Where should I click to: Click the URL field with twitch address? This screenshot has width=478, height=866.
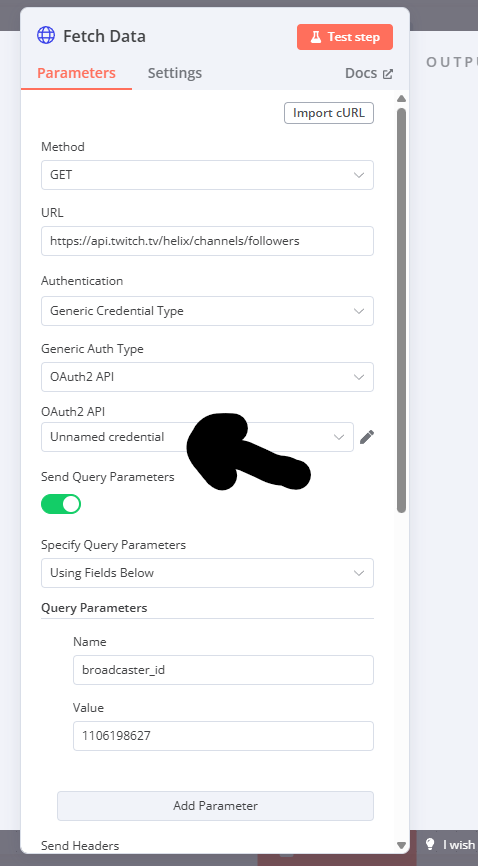(x=207, y=241)
